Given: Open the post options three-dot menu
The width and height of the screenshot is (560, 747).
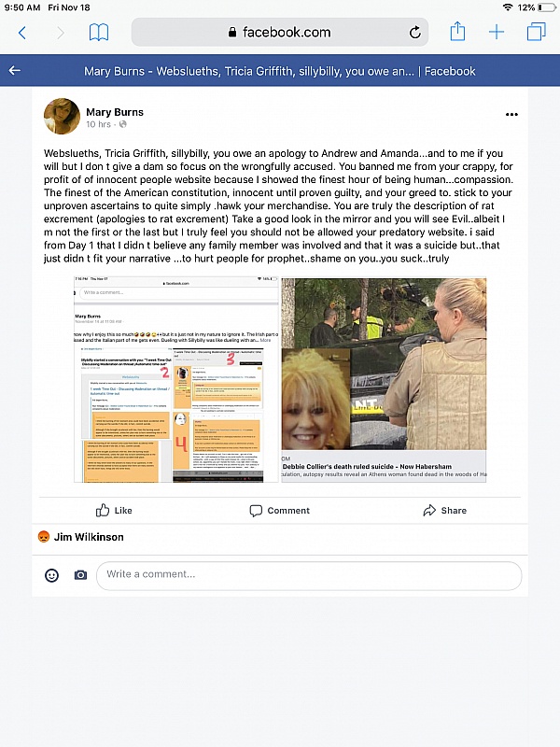Looking at the screenshot, I should point(511,114).
